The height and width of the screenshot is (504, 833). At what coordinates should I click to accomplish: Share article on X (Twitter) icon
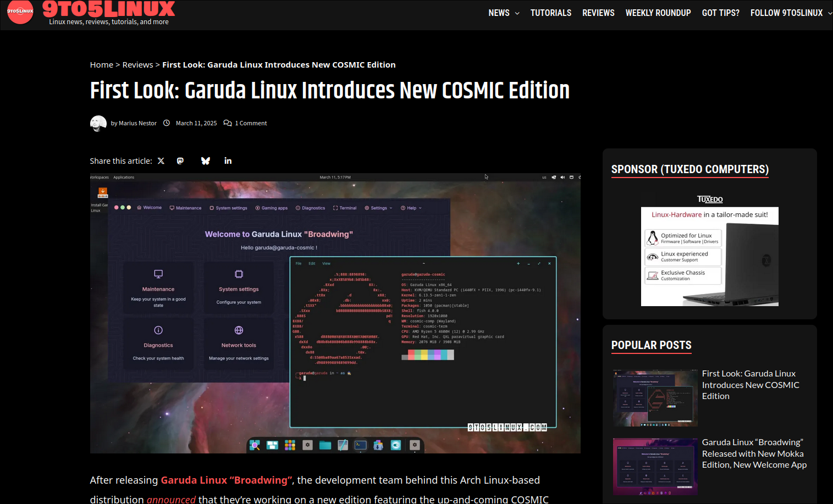tap(161, 161)
